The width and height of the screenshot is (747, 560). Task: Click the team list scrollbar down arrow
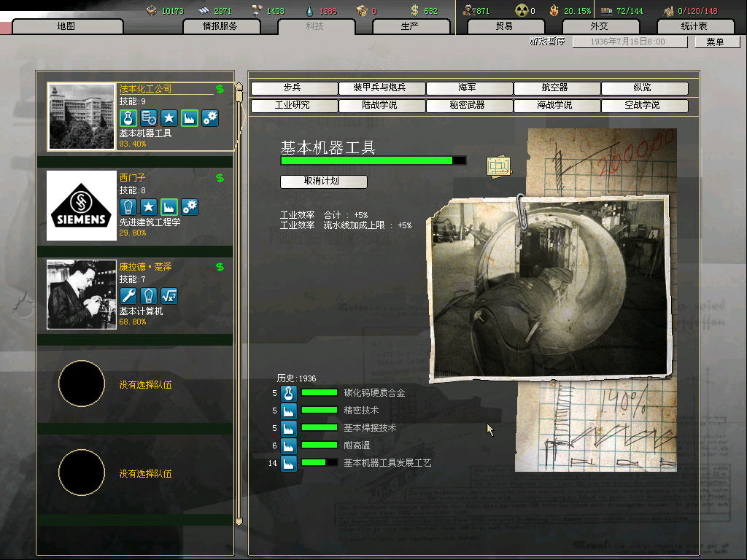238,522
